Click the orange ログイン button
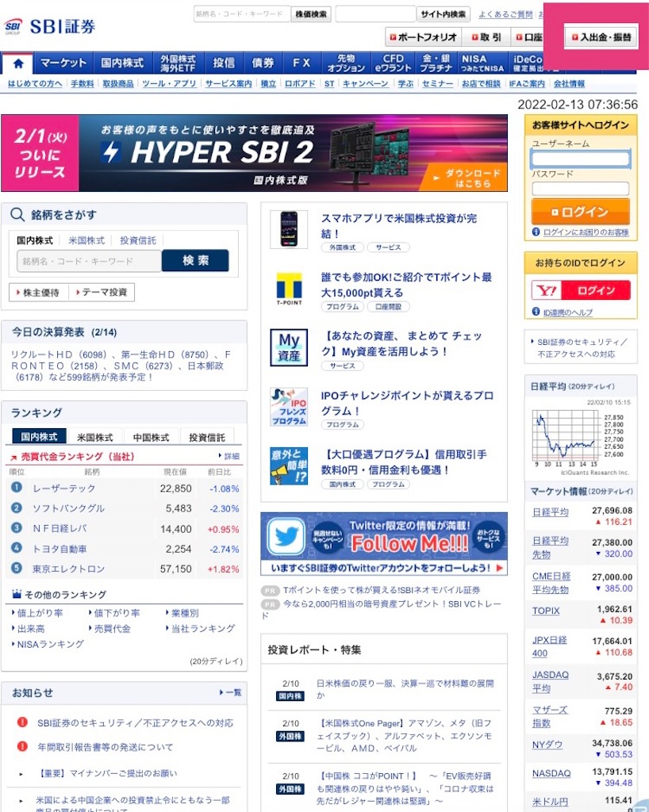 [x=581, y=212]
